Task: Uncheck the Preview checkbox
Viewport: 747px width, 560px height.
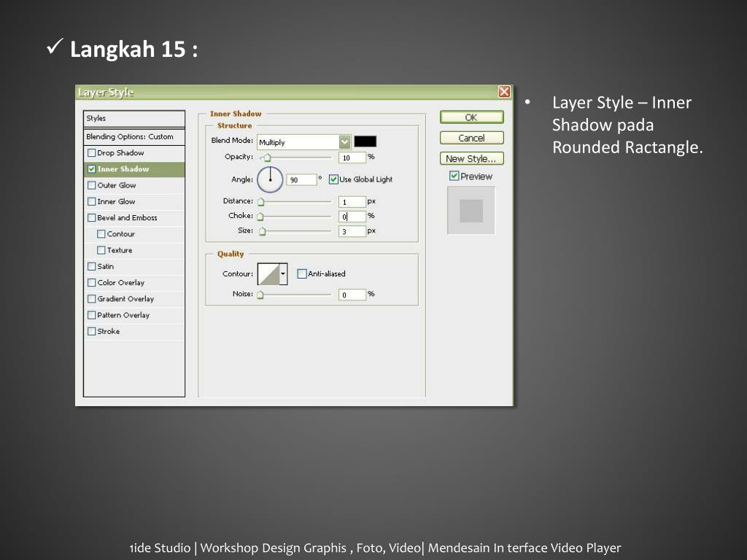Action: coord(454,176)
